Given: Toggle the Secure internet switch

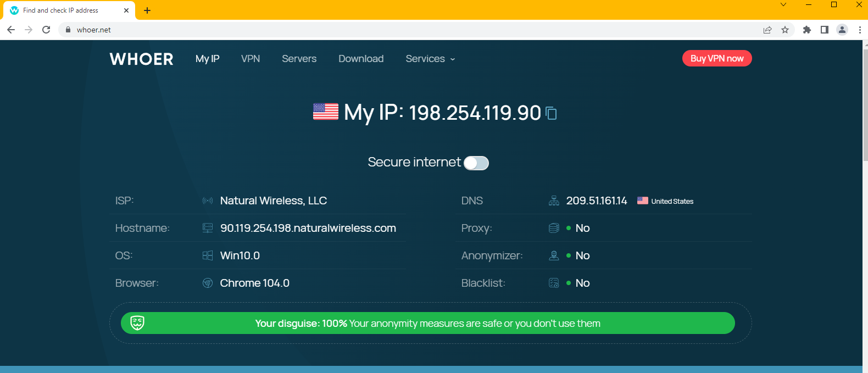Looking at the screenshot, I should pos(476,163).
